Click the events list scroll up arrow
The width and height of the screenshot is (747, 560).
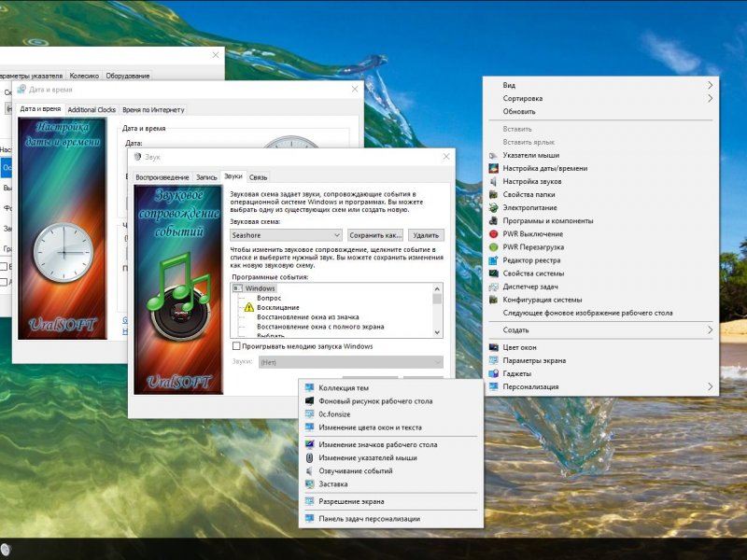tap(437, 288)
